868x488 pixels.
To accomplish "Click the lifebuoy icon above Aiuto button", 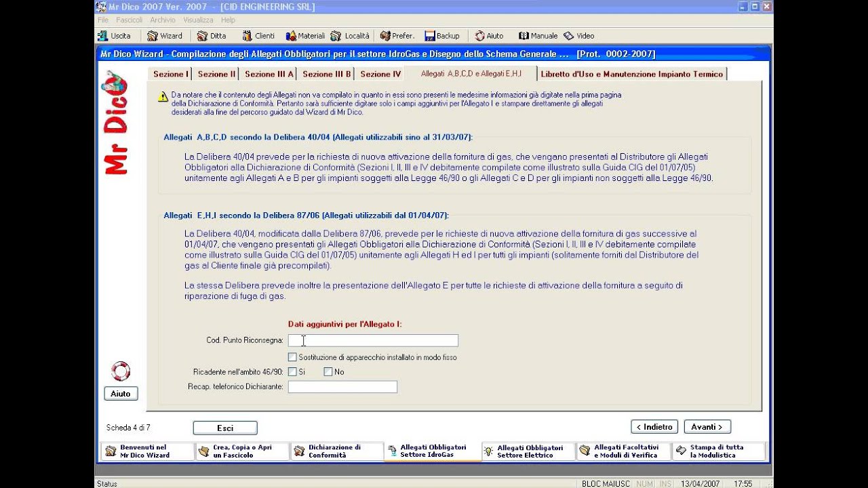I will (x=121, y=371).
